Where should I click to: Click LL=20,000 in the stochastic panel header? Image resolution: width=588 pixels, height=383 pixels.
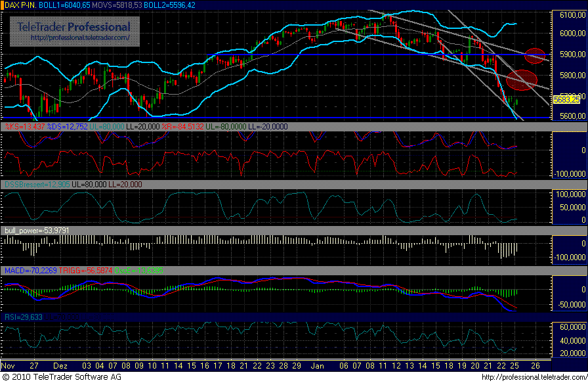tap(143, 127)
